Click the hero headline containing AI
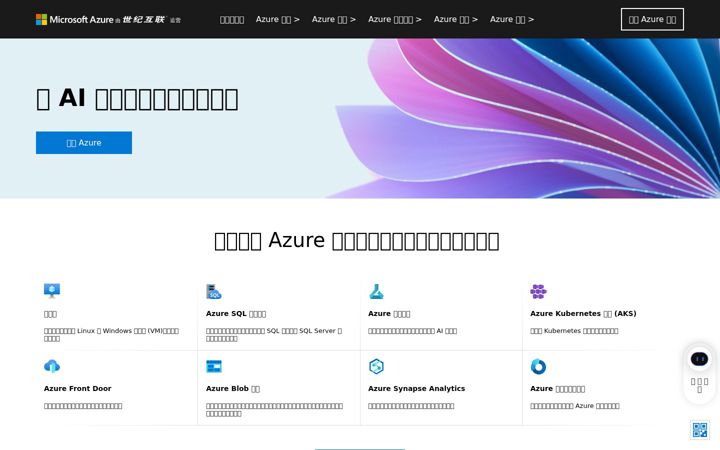 [x=137, y=99]
